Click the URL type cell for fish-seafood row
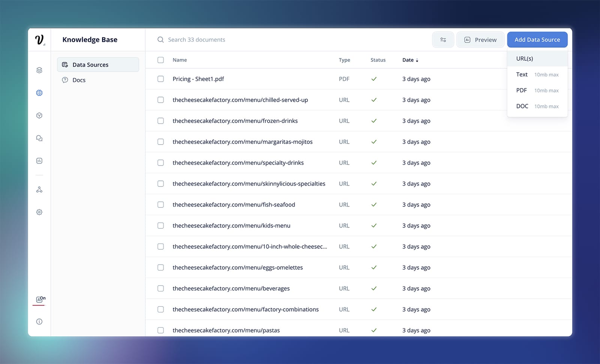The width and height of the screenshot is (600, 364). (344, 204)
